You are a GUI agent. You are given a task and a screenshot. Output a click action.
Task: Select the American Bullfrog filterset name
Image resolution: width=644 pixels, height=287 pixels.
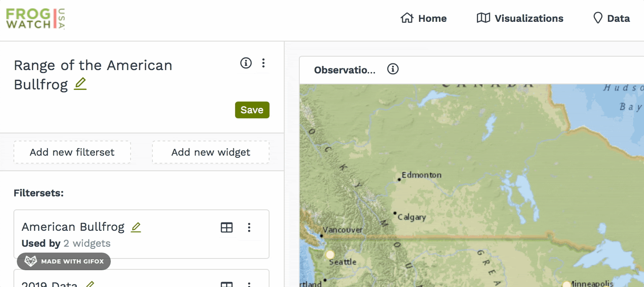click(x=73, y=227)
